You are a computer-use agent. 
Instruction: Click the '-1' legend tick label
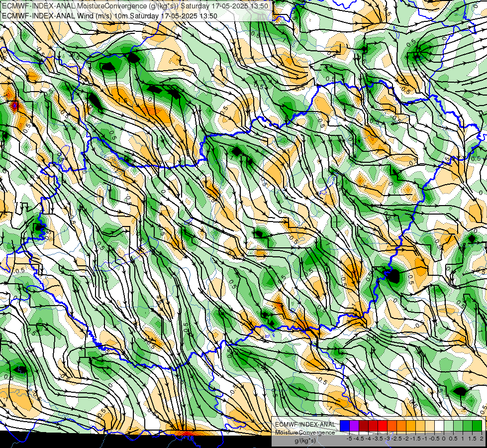[425, 439]
